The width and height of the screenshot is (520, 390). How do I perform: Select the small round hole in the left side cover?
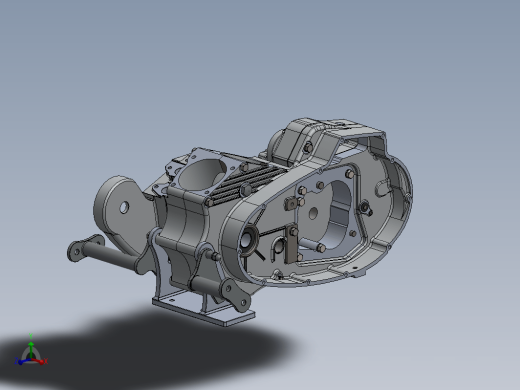pos(124,208)
